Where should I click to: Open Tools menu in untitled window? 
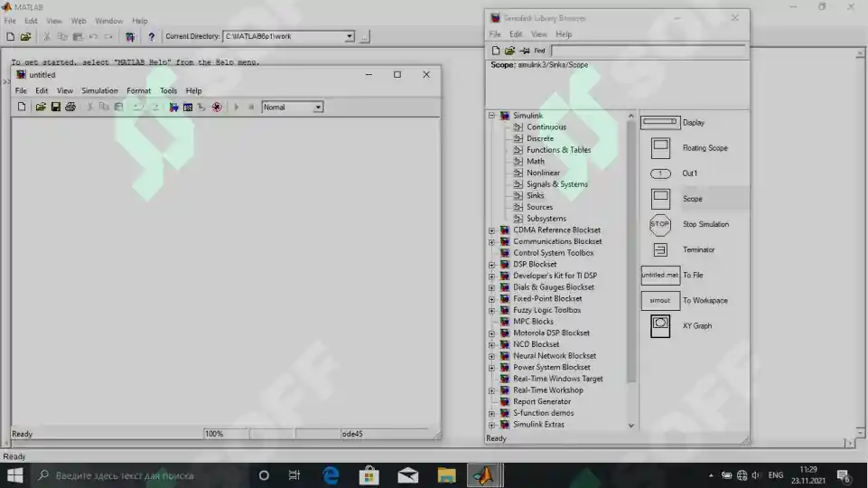point(168,91)
